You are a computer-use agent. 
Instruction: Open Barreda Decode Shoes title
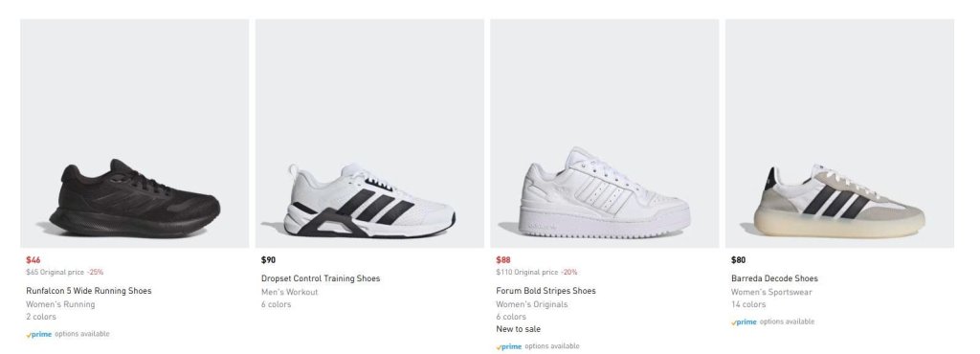774,278
